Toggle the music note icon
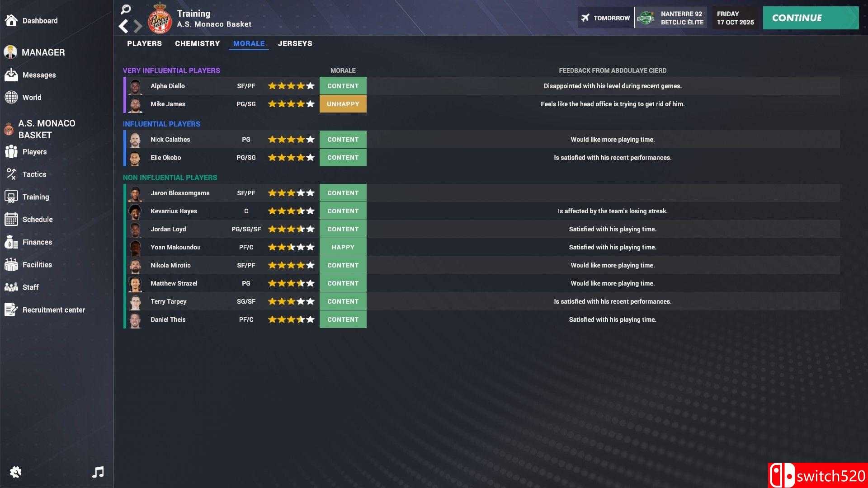This screenshot has height=488, width=868. pyautogui.click(x=98, y=472)
